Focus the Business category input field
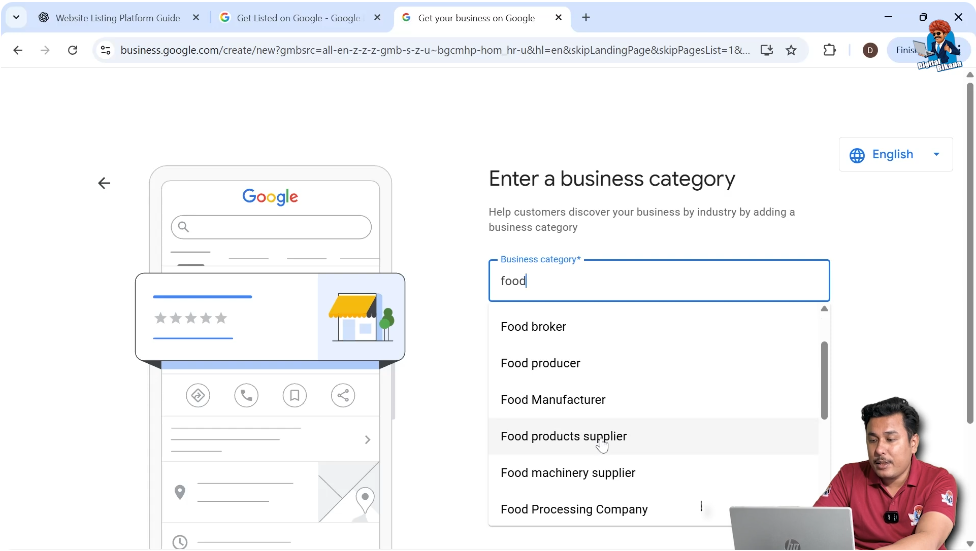 coord(659,281)
